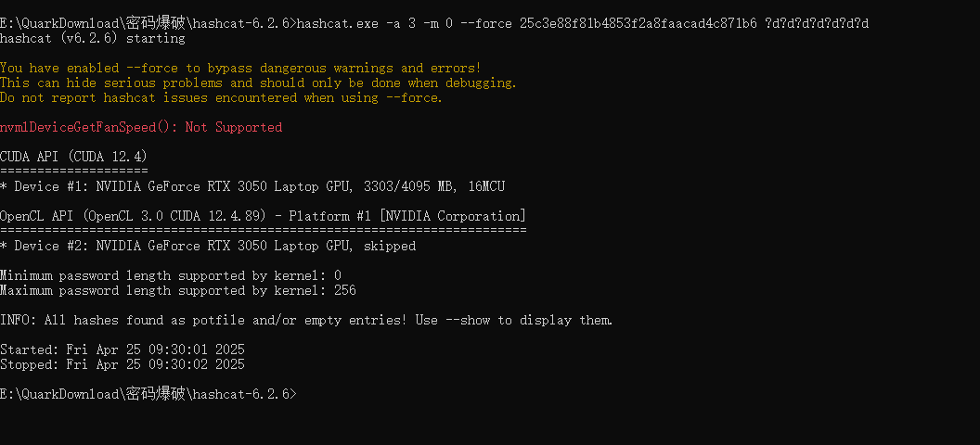Click the --show option in the INFO line
The width and height of the screenshot is (980, 445).
[x=467, y=320]
